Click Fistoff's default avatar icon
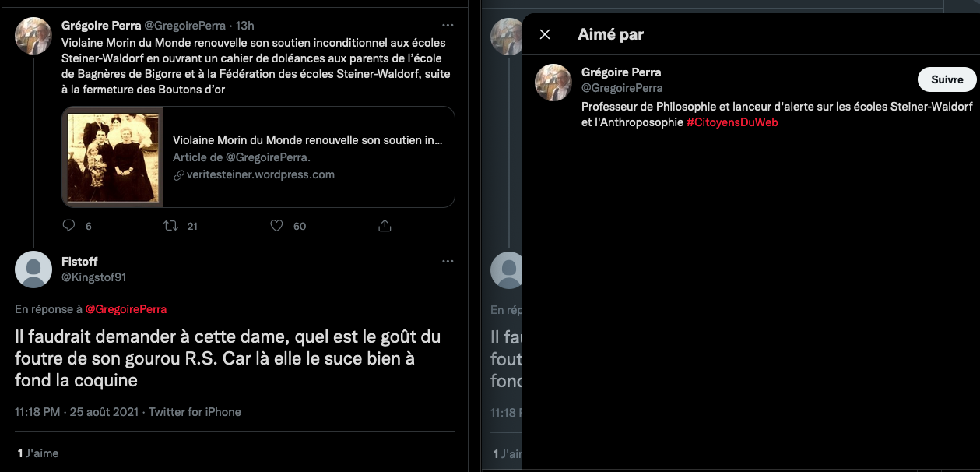Screen dimensions: 980x472 [33, 269]
